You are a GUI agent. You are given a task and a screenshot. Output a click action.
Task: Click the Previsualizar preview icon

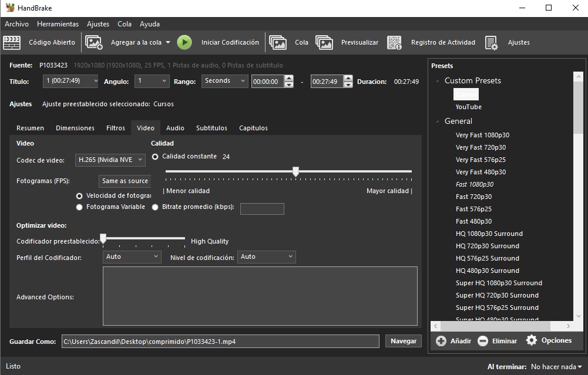(x=324, y=42)
